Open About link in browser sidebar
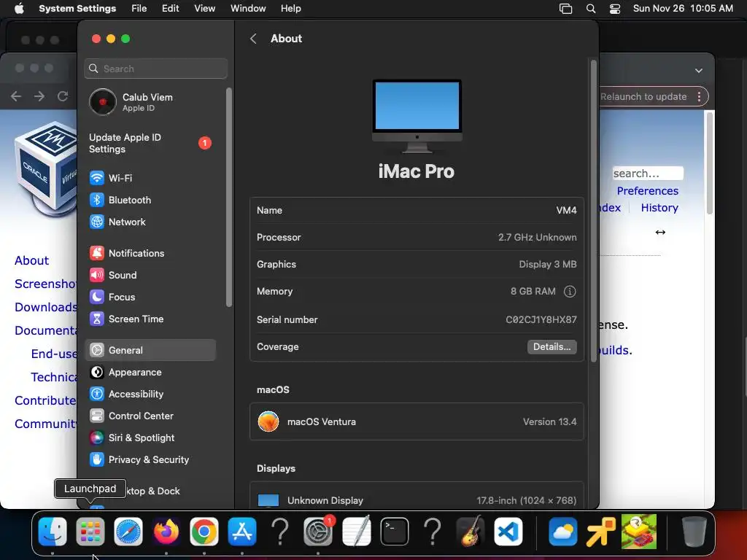747x560 pixels. coord(31,260)
